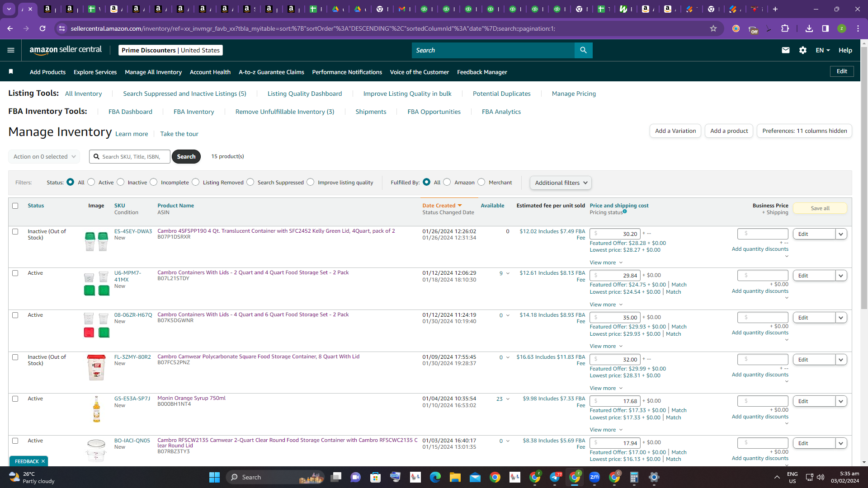Filter status by Inactive radio button
The width and height of the screenshot is (868, 488).
(x=121, y=182)
